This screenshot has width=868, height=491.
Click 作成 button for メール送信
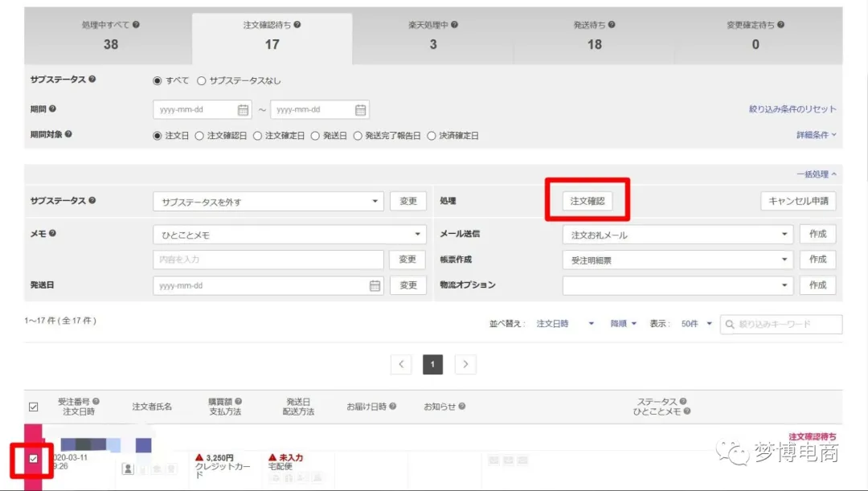click(x=817, y=234)
